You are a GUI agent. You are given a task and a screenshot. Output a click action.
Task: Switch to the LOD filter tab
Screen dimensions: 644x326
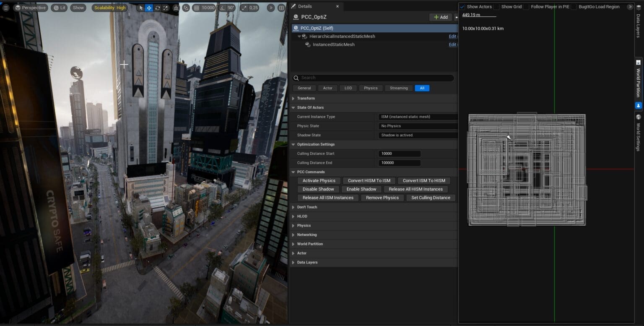coord(348,88)
